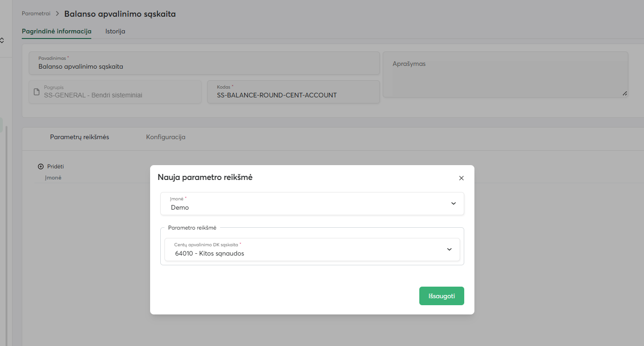
Task: Click the sidebar up-down chevron icon
Action: (x=2, y=41)
